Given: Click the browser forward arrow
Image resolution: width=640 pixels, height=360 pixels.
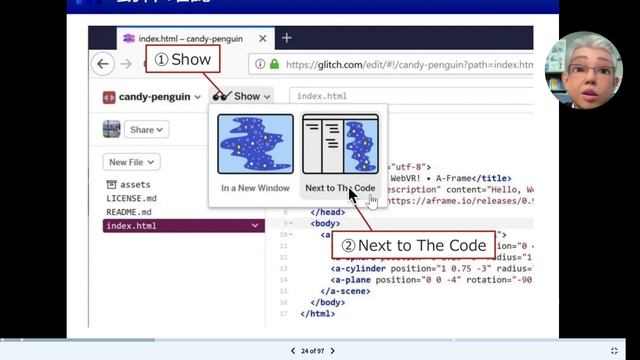Looking at the screenshot, I should pos(126,64).
